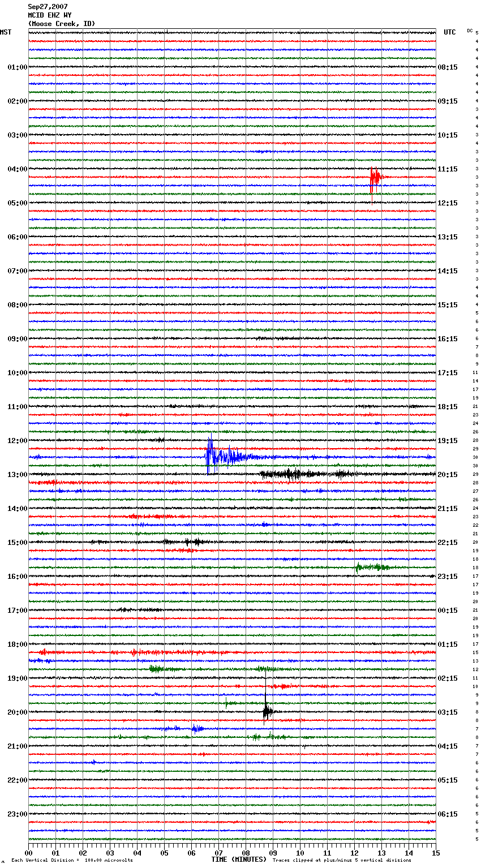This screenshot has height=868, width=481.
Task: Click the UTC time label "00:15"
Action: 448,611
